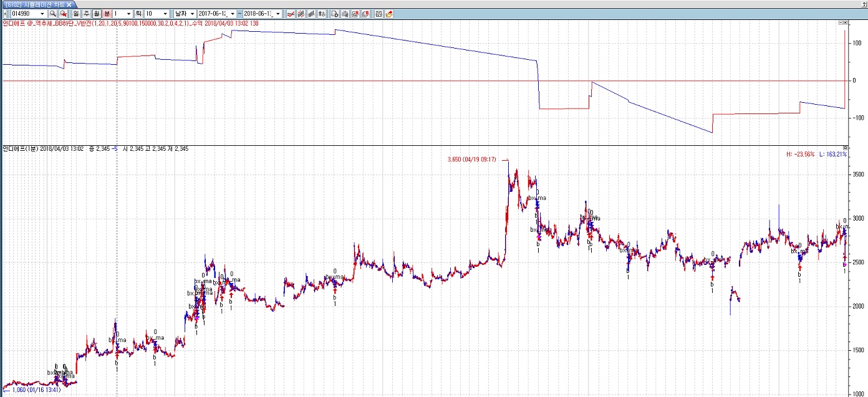Click the volume bar chart icon
This screenshot has width=868, height=397.
click(x=311, y=14)
